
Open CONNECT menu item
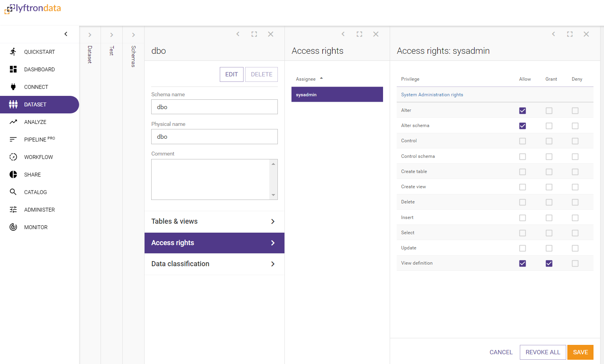pyautogui.click(x=39, y=87)
